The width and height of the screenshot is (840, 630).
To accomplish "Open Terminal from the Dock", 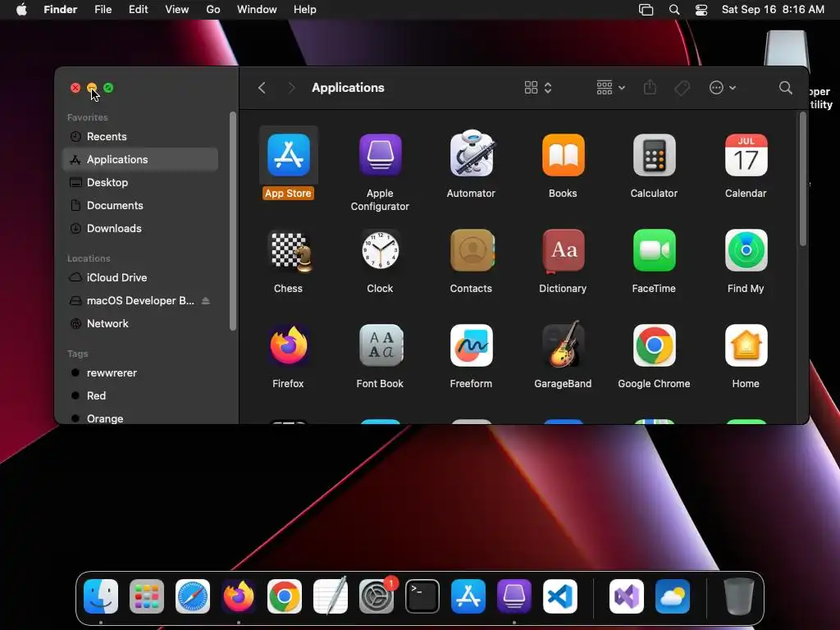I will click(422, 596).
